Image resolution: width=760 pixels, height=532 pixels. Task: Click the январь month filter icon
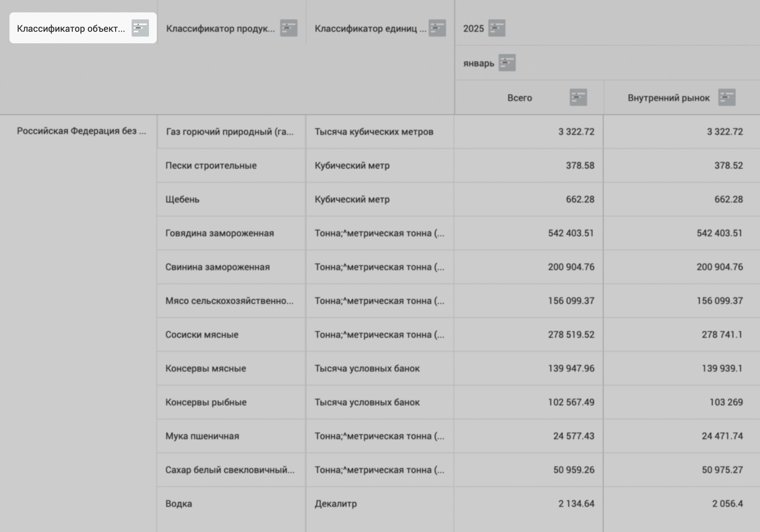click(507, 63)
